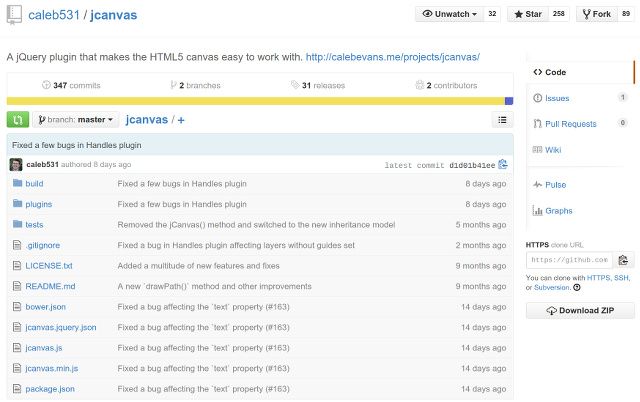
Task: Click the Wiki book icon in sidebar
Action: tap(537, 150)
